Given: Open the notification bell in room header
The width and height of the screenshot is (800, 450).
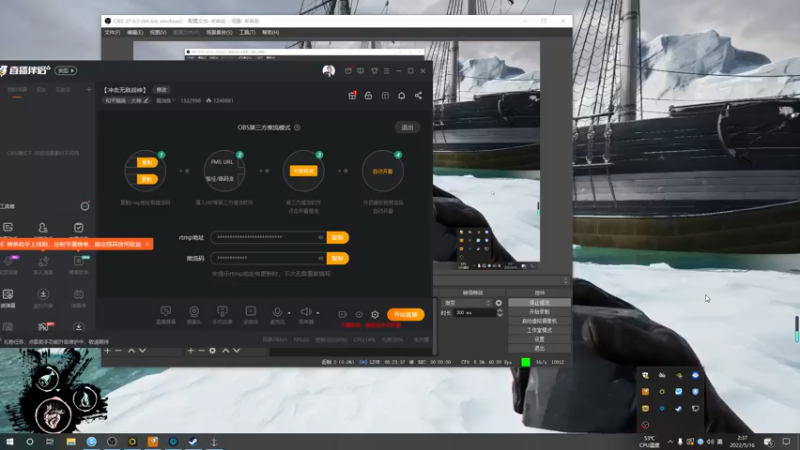Looking at the screenshot, I should [x=402, y=95].
